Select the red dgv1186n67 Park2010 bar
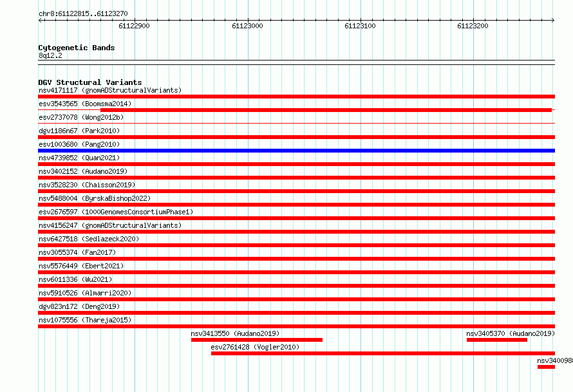 (296, 137)
